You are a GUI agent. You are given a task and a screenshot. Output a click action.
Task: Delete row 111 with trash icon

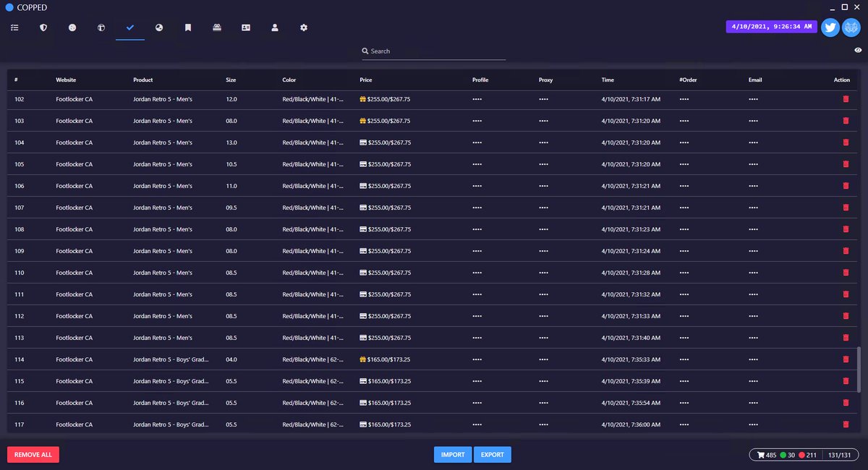pyautogui.click(x=846, y=294)
